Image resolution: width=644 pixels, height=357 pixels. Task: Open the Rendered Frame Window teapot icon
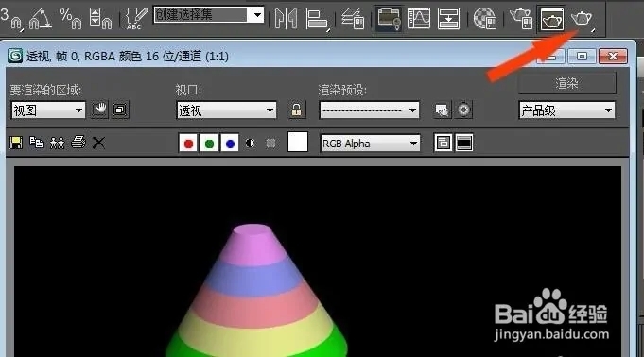pyautogui.click(x=551, y=19)
